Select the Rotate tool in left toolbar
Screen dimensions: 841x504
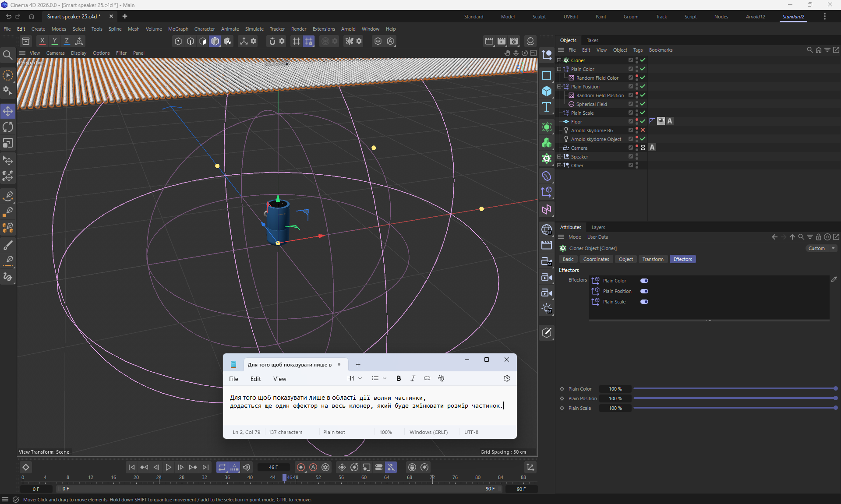tap(8, 127)
